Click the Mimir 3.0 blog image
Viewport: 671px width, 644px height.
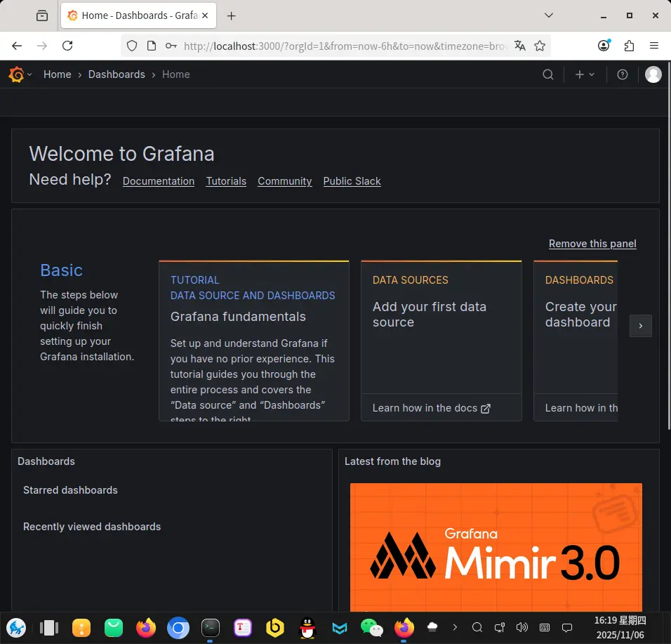pos(496,547)
